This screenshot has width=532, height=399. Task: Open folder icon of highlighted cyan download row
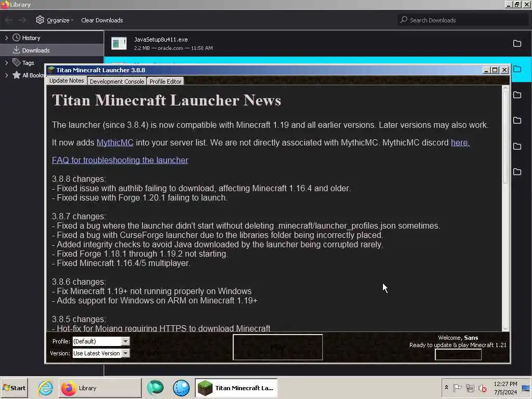coord(517,69)
